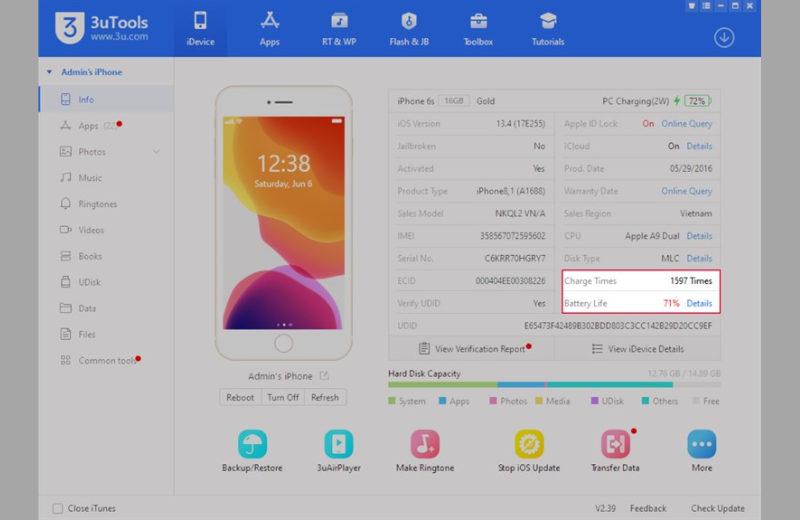Open the Tutorials tab
Screen dimensions: 800x520
(x=547, y=29)
